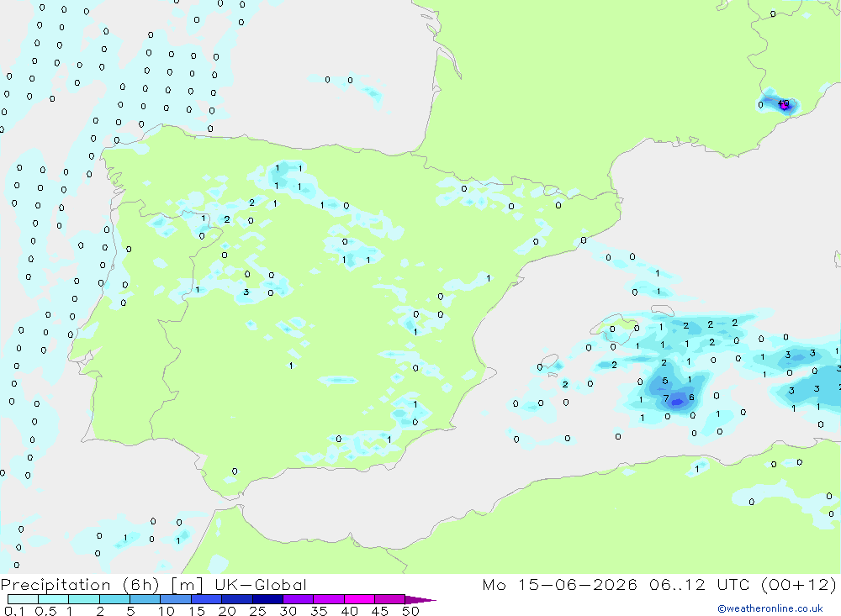Select the legend swatch between 0.5 and 1
The image size is (841, 616).
click(x=54, y=599)
